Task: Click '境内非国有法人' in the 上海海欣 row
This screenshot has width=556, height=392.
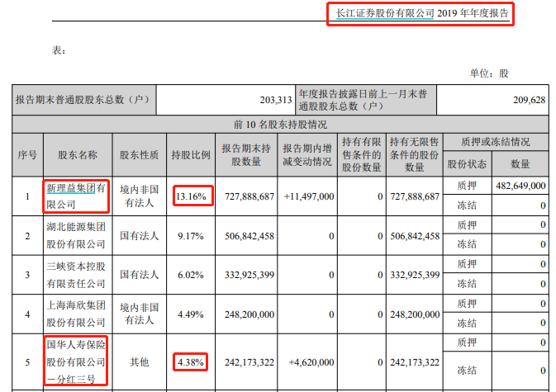Action: 139,314
